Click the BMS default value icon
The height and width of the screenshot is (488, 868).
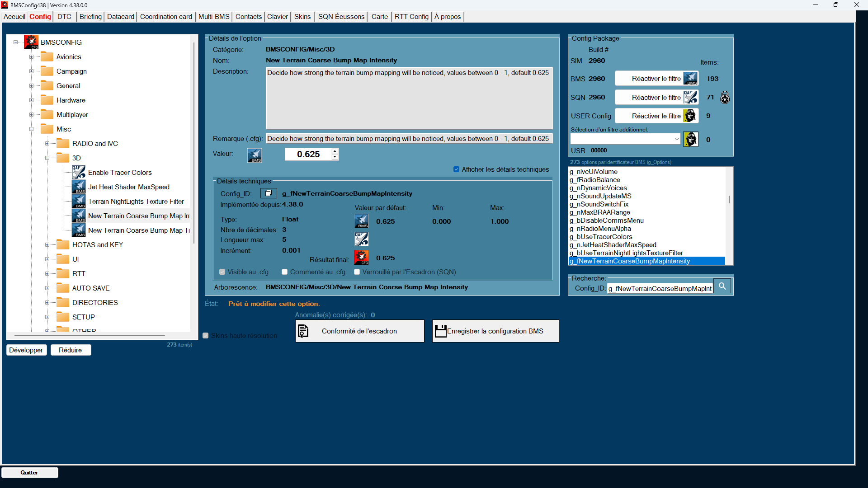coord(361,221)
